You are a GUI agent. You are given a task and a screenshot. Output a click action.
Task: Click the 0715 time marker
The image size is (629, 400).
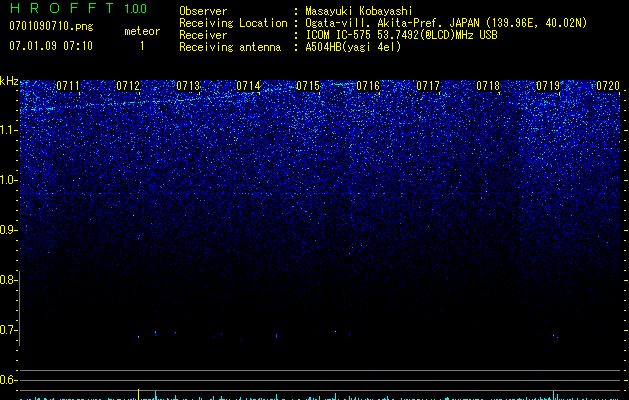308,86
